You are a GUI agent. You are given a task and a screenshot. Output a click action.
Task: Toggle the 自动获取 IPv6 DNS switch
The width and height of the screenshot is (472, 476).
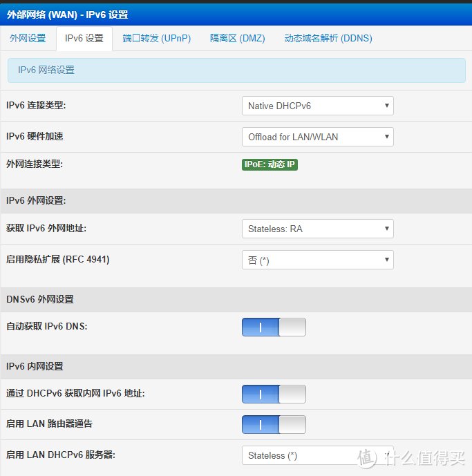tap(274, 327)
